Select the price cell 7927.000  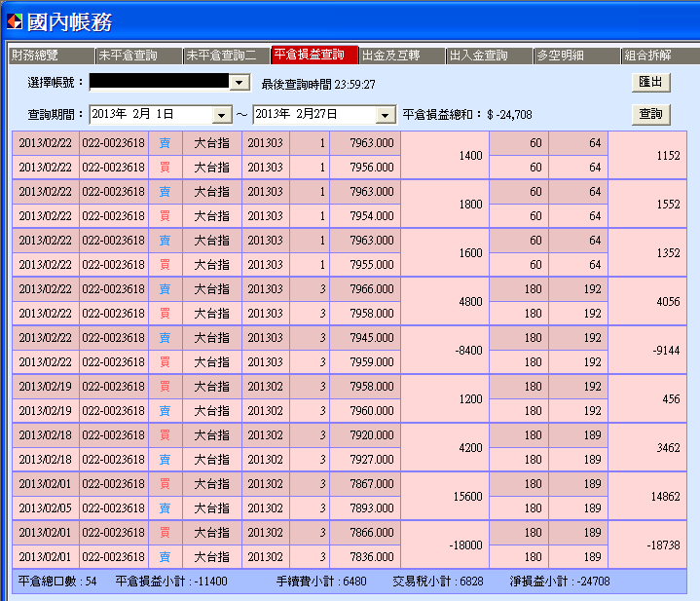(365, 460)
